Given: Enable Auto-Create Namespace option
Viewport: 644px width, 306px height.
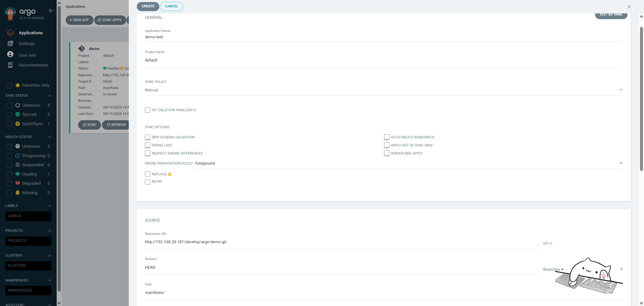Looking at the screenshot, I should pos(387,137).
